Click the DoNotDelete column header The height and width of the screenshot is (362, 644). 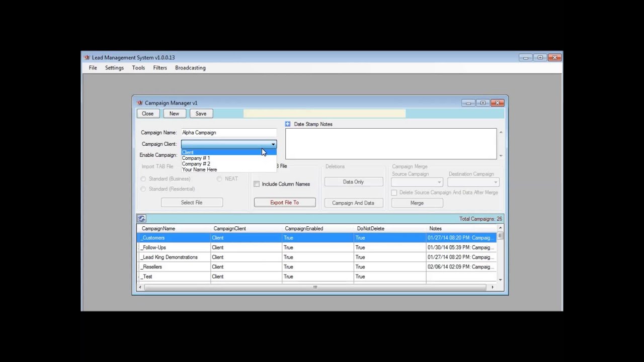click(390, 229)
